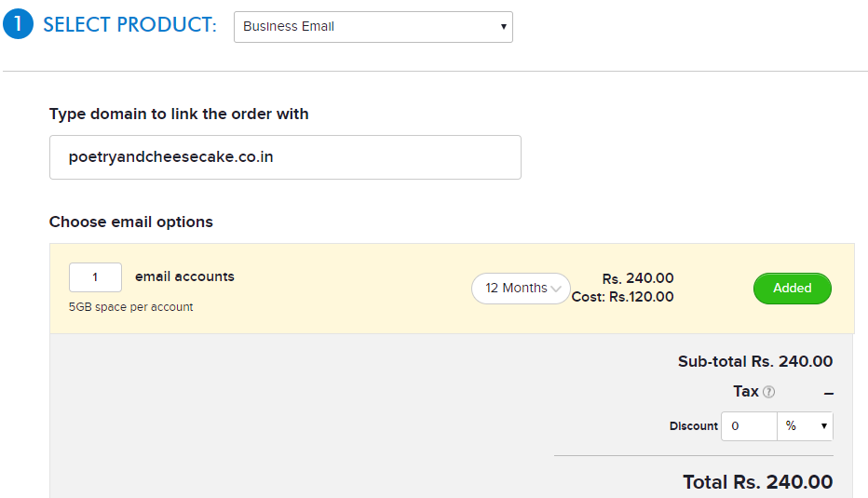868x498 pixels.
Task: Click the domain name input field
Action: [x=285, y=157]
